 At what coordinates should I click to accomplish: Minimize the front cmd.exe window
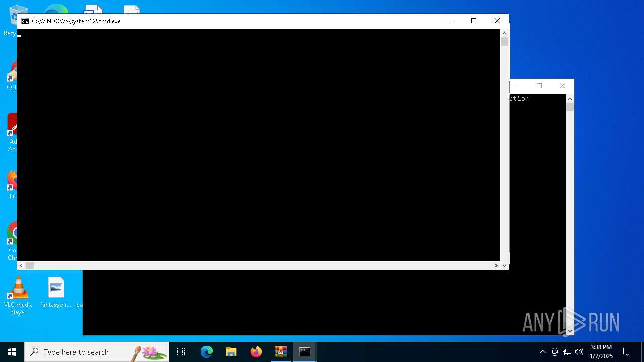[451, 21]
